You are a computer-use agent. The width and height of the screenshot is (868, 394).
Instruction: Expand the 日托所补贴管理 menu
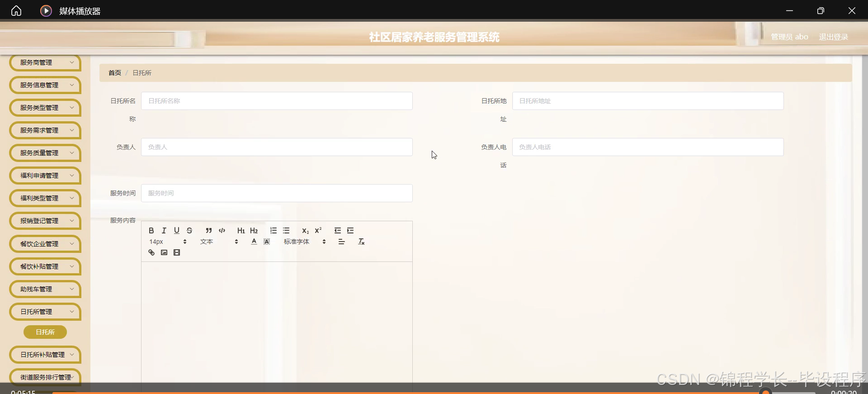click(x=45, y=355)
